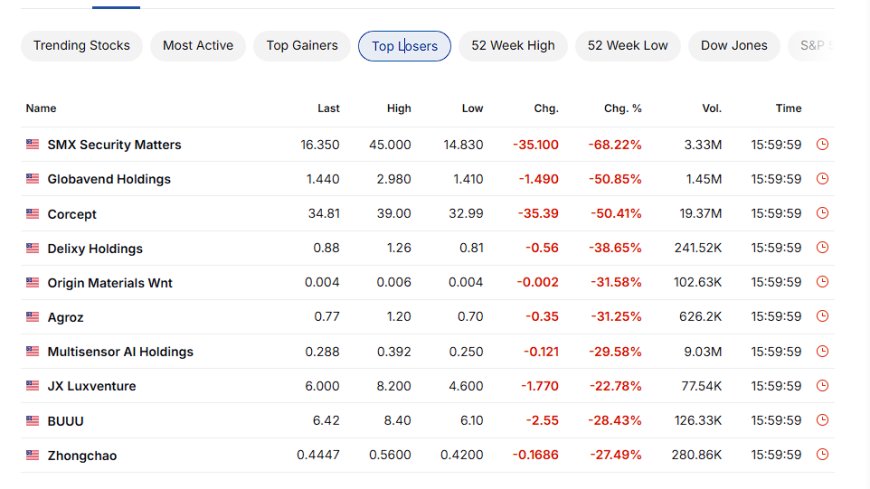The height and width of the screenshot is (489, 870).
Task: Click the Time column header
Action: click(788, 108)
